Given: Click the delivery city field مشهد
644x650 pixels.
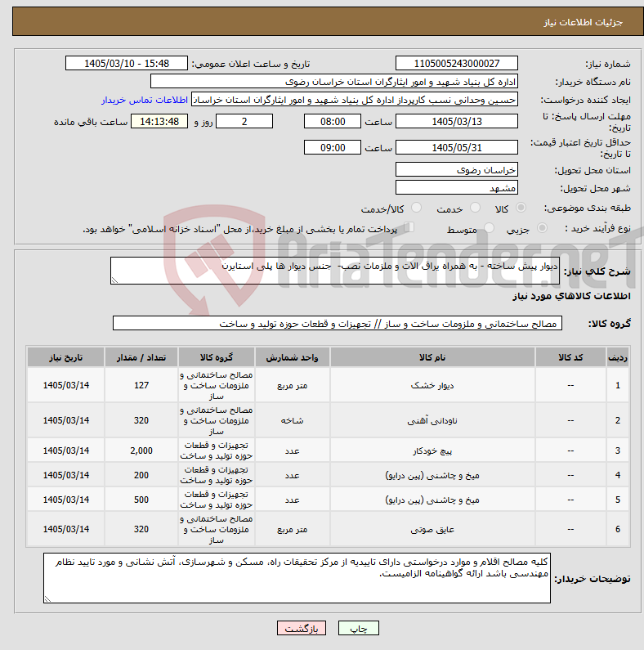Looking at the screenshot, I should coord(457,188).
